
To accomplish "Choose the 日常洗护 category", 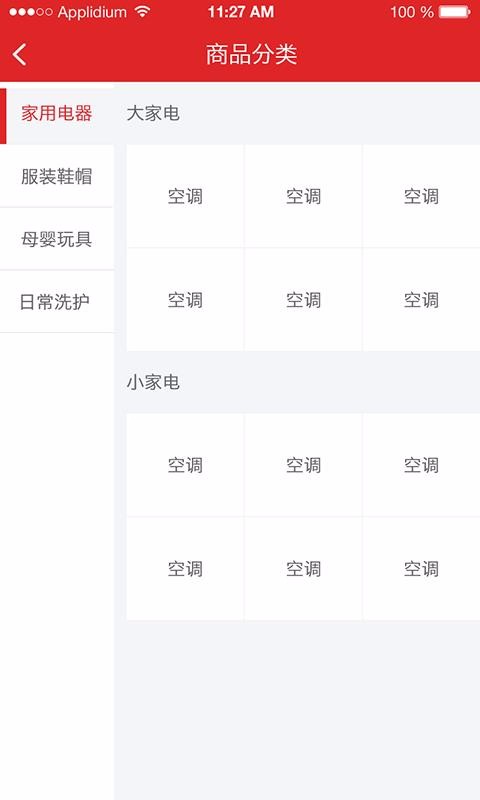I will tap(57, 302).
